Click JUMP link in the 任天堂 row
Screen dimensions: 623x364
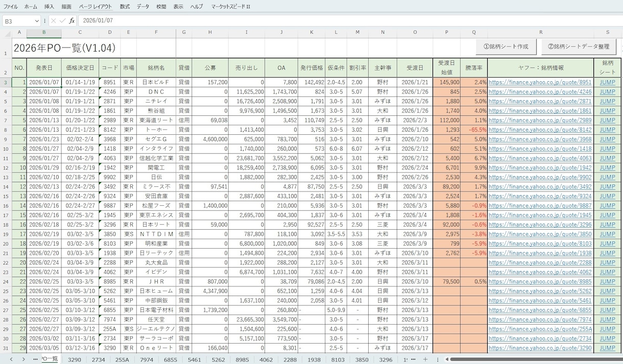click(x=607, y=320)
